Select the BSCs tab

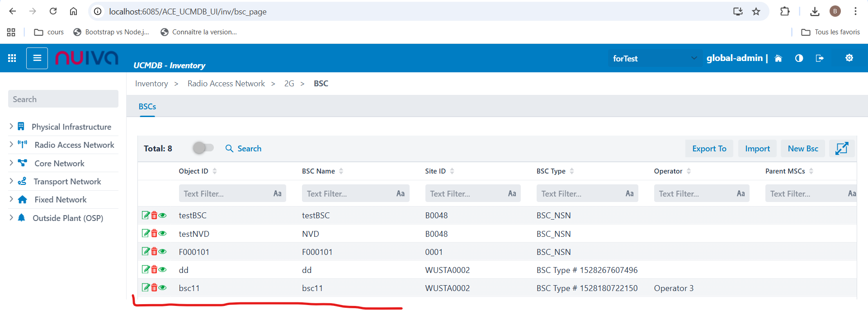[147, 107]
